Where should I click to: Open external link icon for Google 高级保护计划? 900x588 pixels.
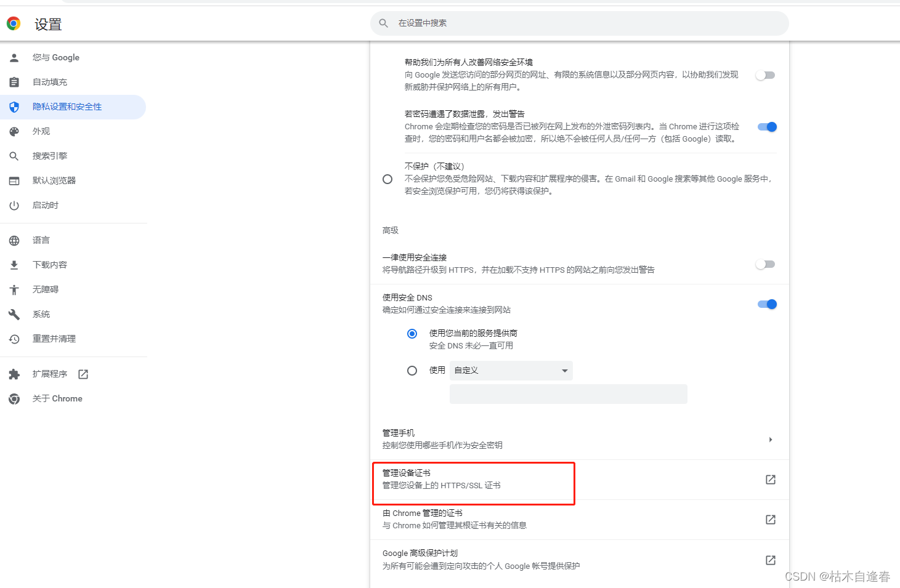[771, 560]
